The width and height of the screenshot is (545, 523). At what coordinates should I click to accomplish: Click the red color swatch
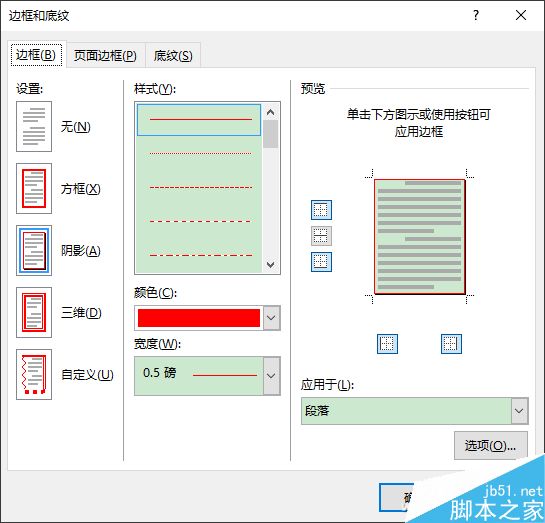tap(199, 318)
